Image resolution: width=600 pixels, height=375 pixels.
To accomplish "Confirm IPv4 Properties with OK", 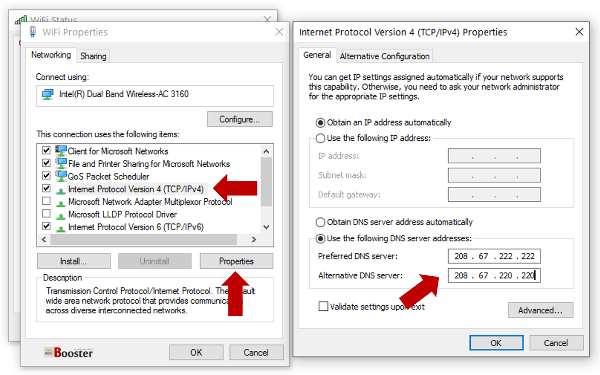I will pyautogui.click(x=496, y=343).
